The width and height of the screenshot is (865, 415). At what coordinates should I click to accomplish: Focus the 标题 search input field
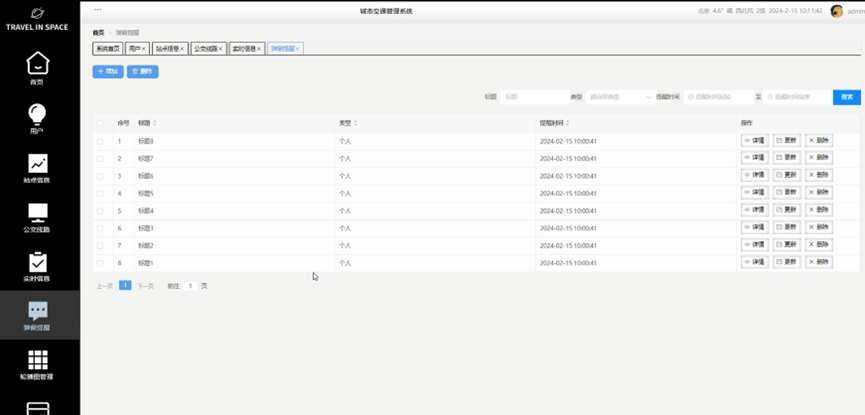(x=535, y=97)
